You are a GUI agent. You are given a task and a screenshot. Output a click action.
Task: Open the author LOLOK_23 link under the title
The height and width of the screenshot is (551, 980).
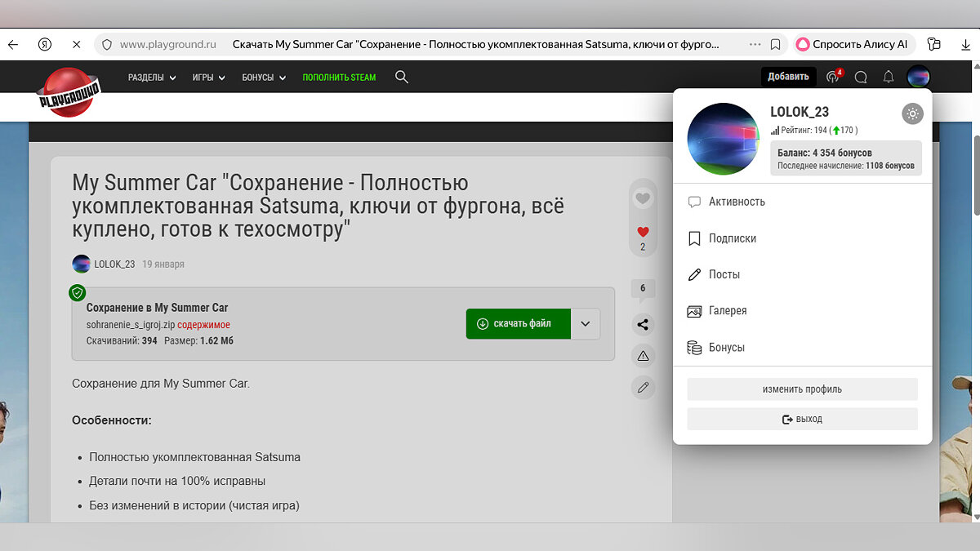click(x=114, y=264)
